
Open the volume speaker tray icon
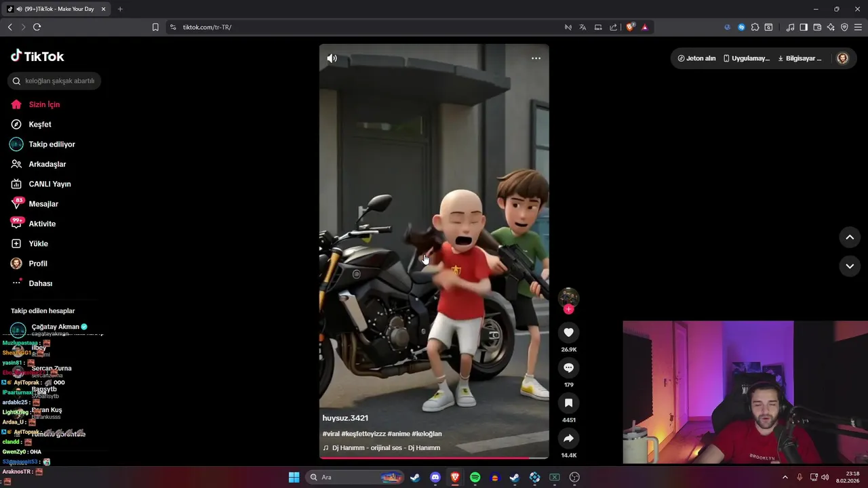pyautogui.click(x=825, y=477)
